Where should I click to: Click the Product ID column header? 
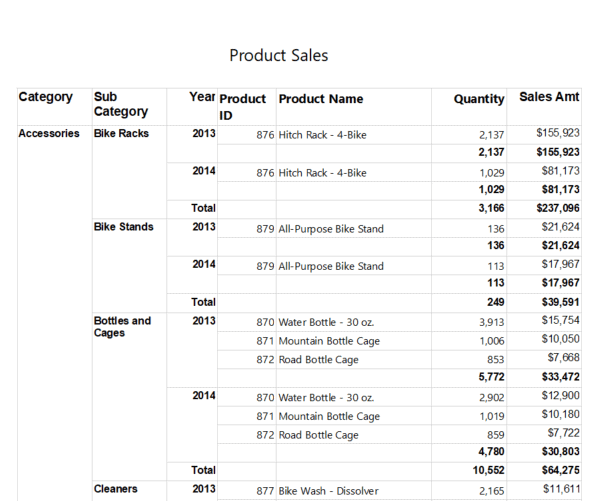point(243,107)
